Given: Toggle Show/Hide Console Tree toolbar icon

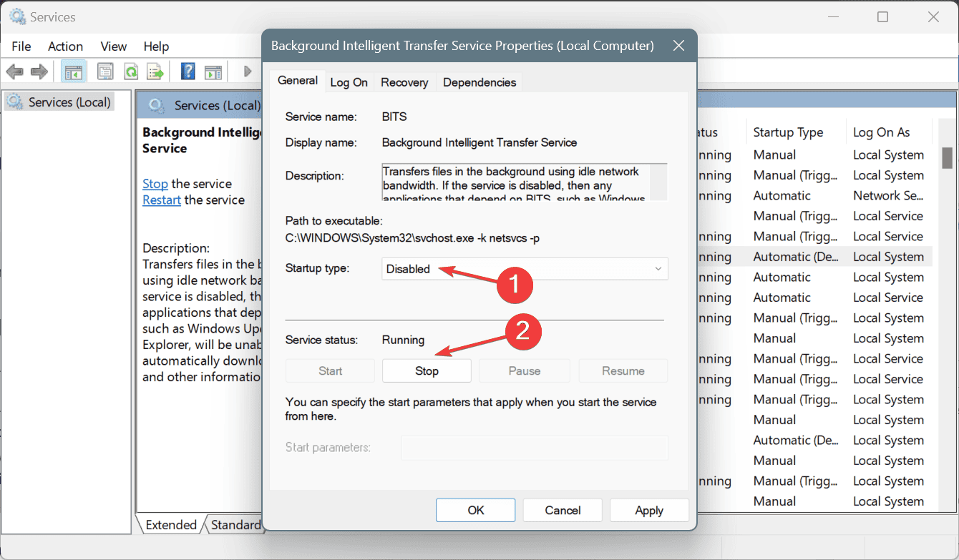Looking at the screenshot, I should click(72, 72).
